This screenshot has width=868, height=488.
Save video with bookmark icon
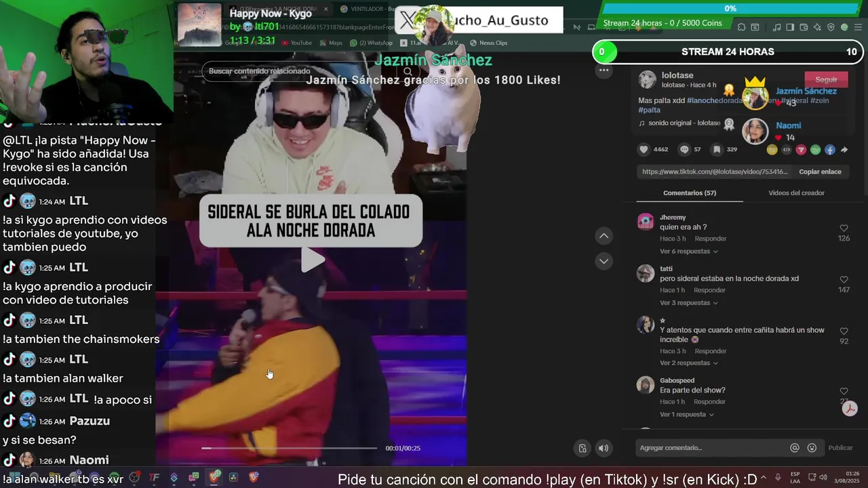point(716,150)
